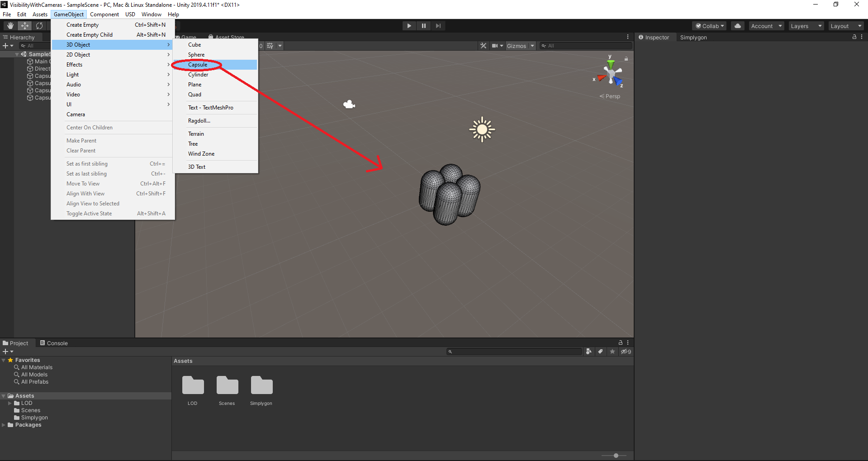Open the Gizmos dropdown in the scene view
Screen dimensions: 868x461
(520, 46)
